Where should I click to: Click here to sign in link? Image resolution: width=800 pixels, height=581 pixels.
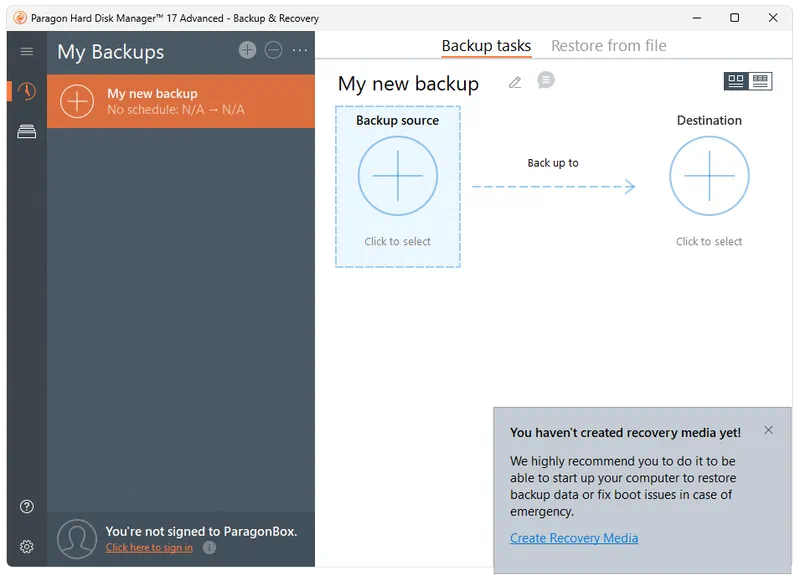(x=149, y=548)
